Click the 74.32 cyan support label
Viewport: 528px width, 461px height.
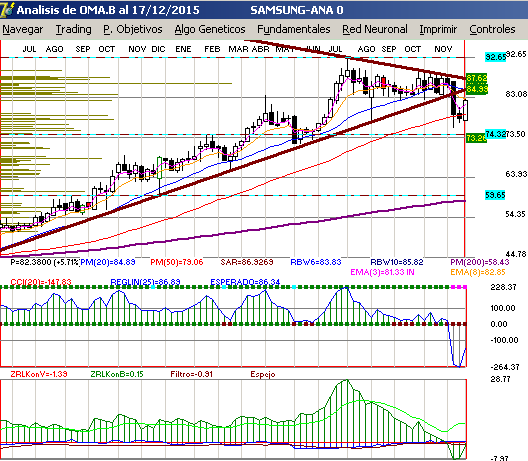tap(495, 134)
